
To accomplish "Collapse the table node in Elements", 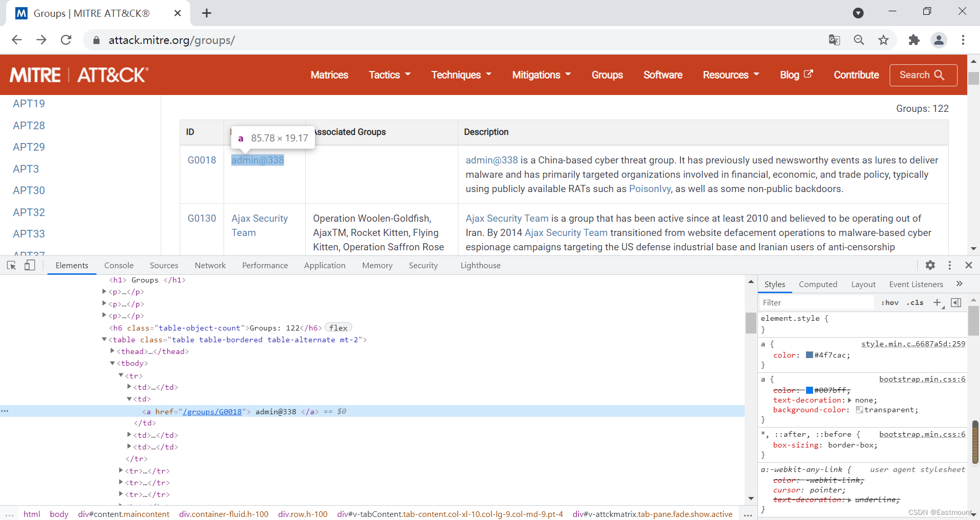I will [104, 339].
